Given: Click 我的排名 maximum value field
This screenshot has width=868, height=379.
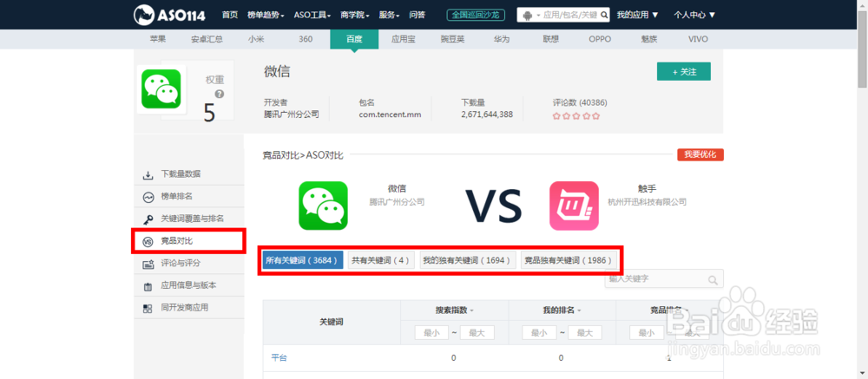Looking at the screenshot, I should tap(584, 333).
